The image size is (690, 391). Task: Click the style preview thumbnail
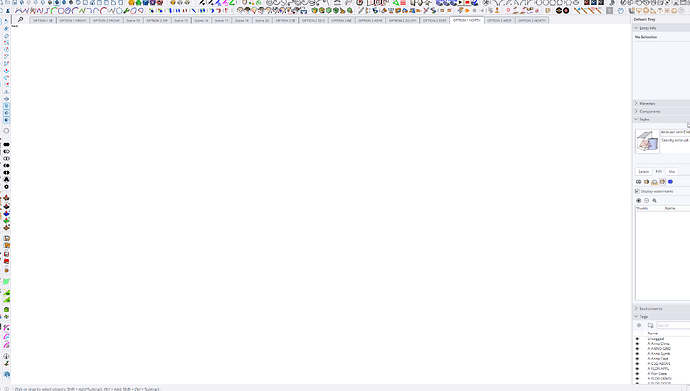(647, 141)
